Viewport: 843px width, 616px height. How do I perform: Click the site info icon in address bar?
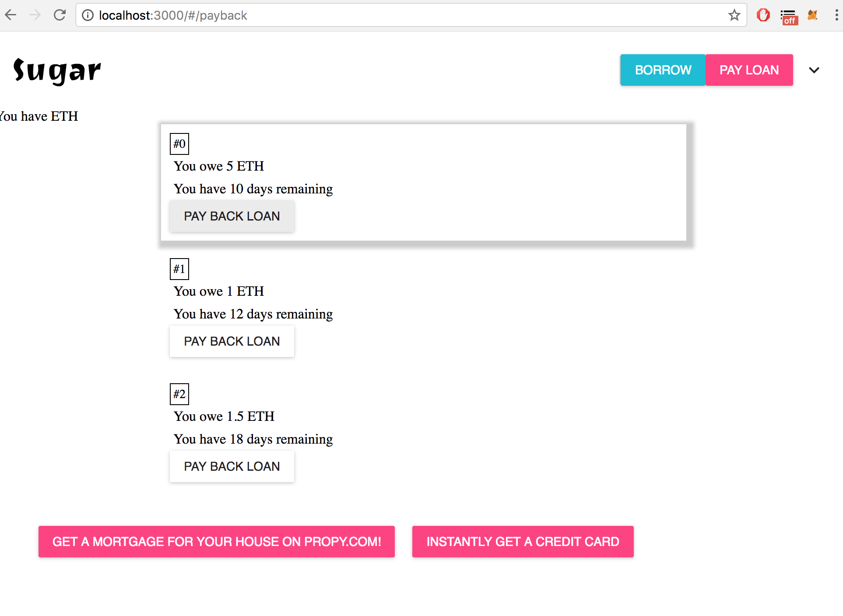88,15
